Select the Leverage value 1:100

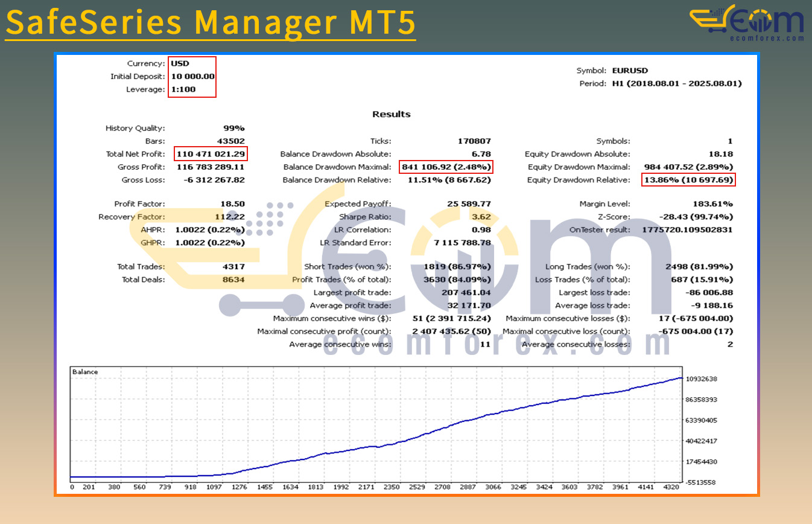pyautogui.click(x=183, y=89)
